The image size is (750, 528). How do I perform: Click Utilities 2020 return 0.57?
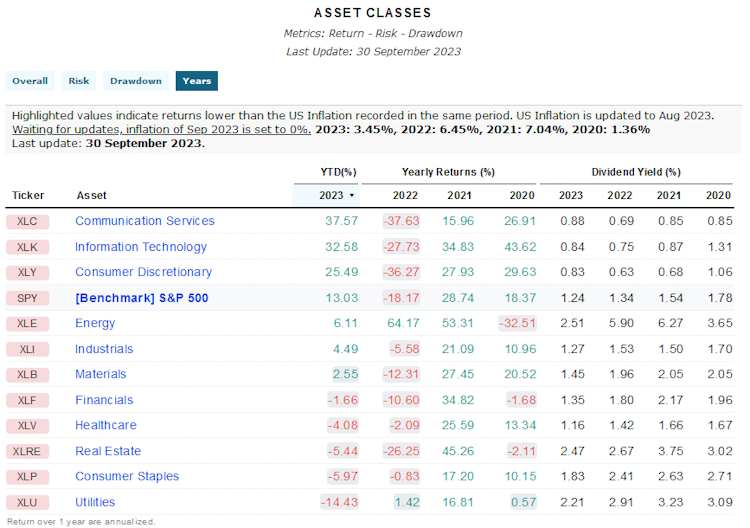pyautogui.click(x=523, y=503)
